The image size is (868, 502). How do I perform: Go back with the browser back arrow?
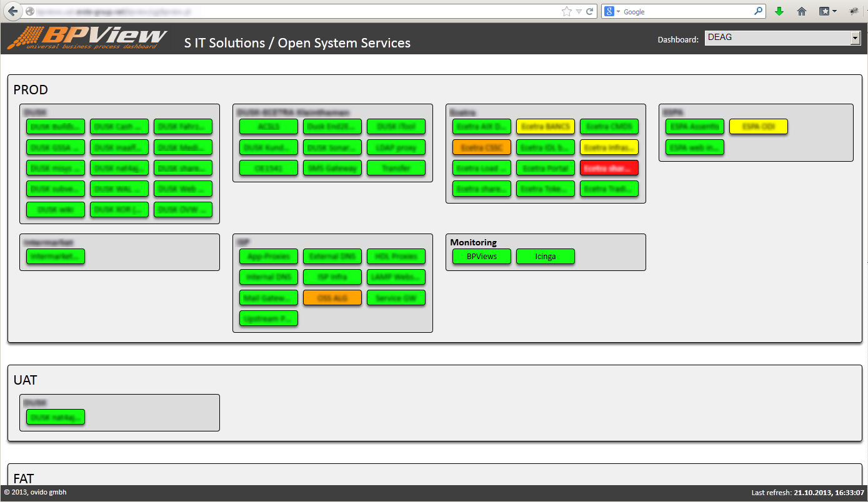tap(12, 11)
